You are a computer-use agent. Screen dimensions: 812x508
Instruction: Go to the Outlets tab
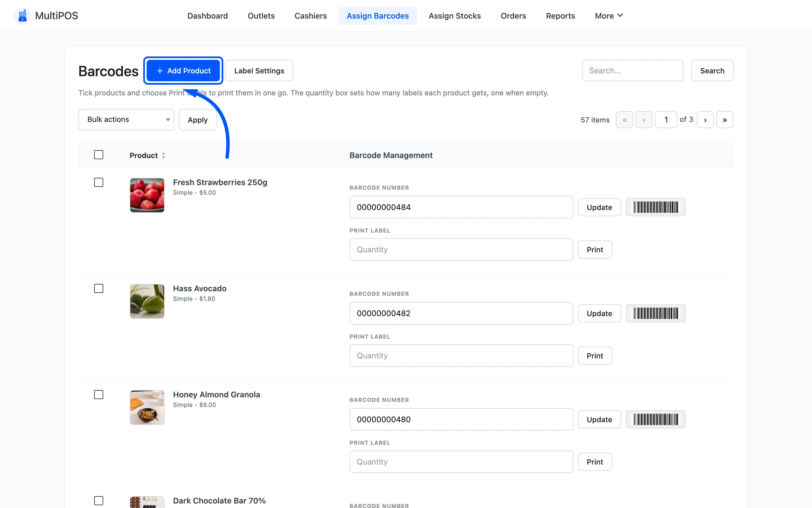261,16
